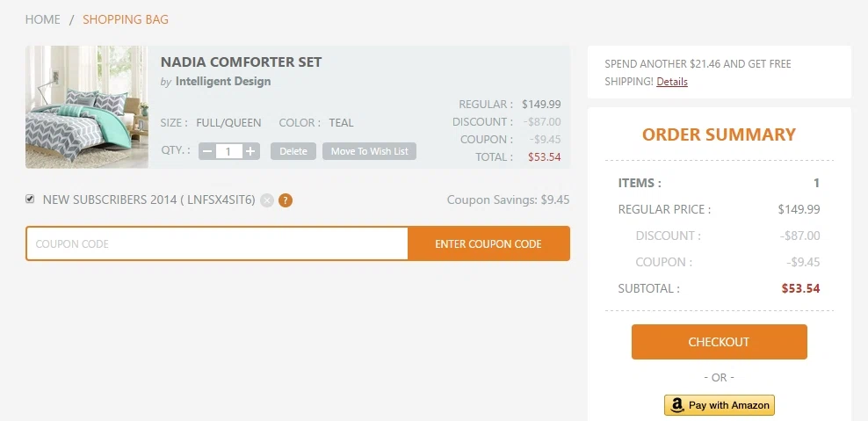
Task: Go to Home breadcrumb
Action: (42, 19)
